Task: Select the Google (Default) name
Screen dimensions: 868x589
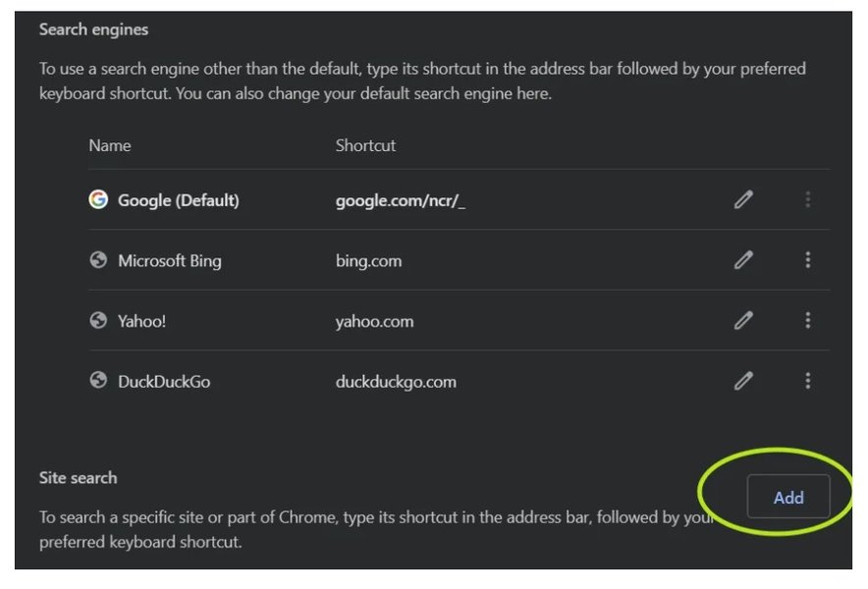Action: click(178, 200)
